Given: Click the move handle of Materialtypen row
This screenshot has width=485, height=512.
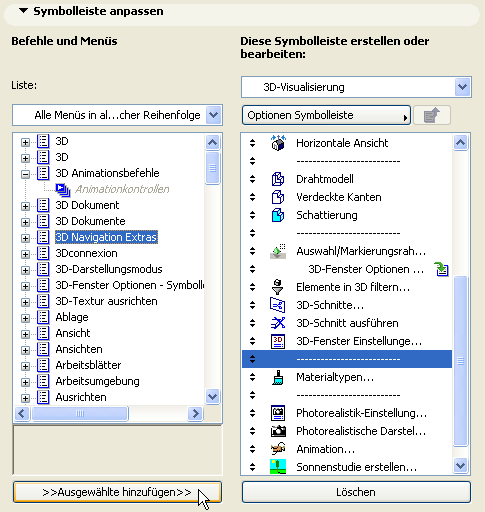Looking at the screenshot, I should (x=252, y=377).
